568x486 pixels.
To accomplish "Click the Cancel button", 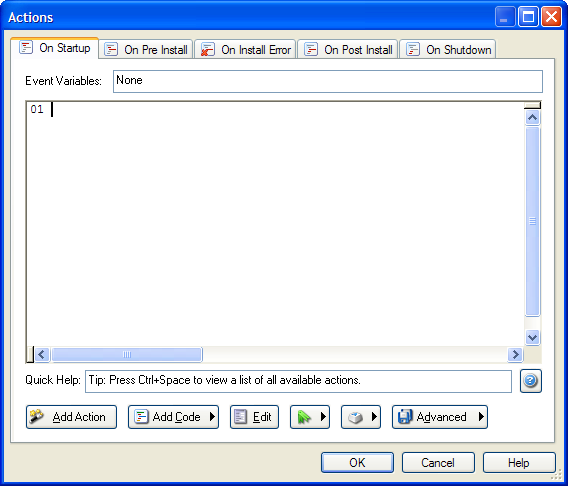I will click(438, 462).
